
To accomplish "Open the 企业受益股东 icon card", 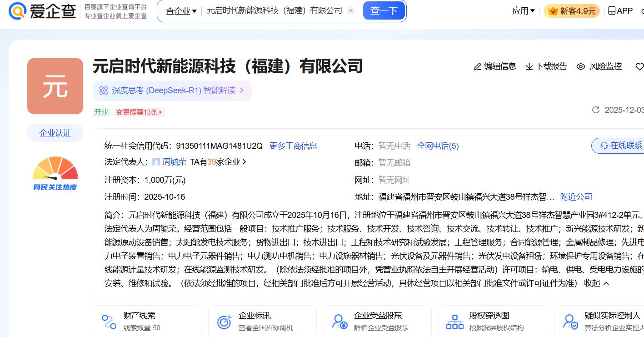I will point(339,322).
